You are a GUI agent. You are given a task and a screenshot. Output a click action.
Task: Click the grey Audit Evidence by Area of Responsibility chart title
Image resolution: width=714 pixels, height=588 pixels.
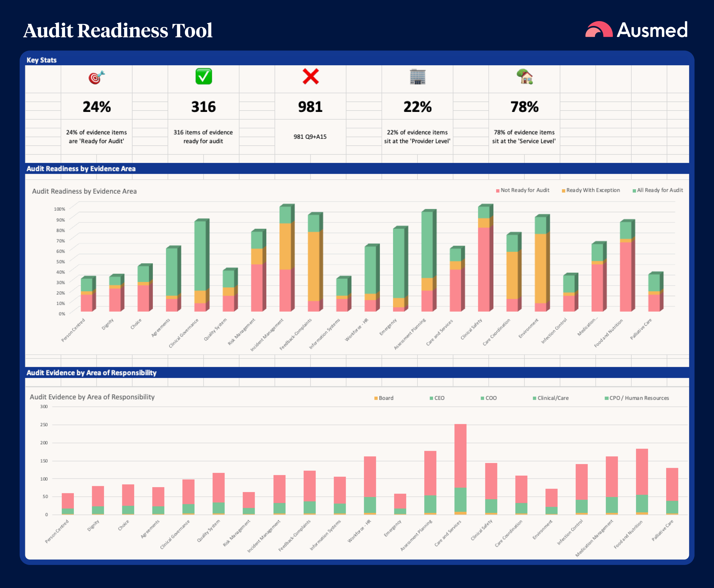[x=92, y=397]
